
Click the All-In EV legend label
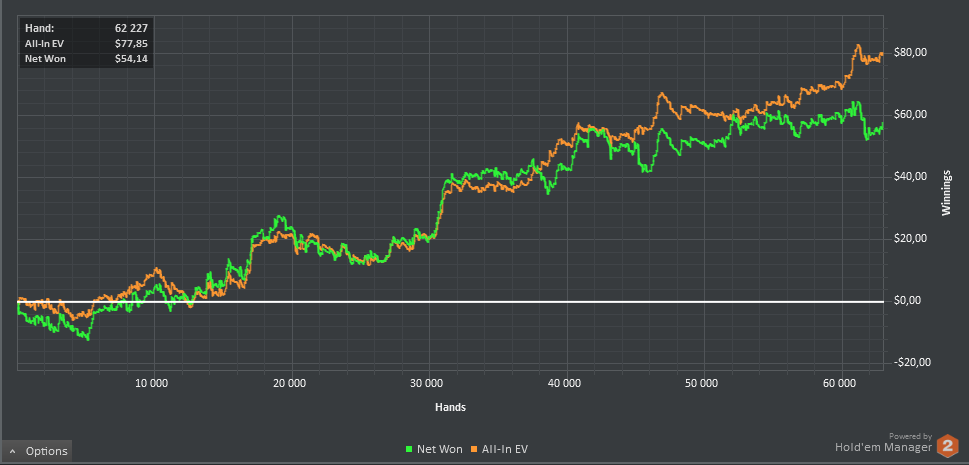505,450
